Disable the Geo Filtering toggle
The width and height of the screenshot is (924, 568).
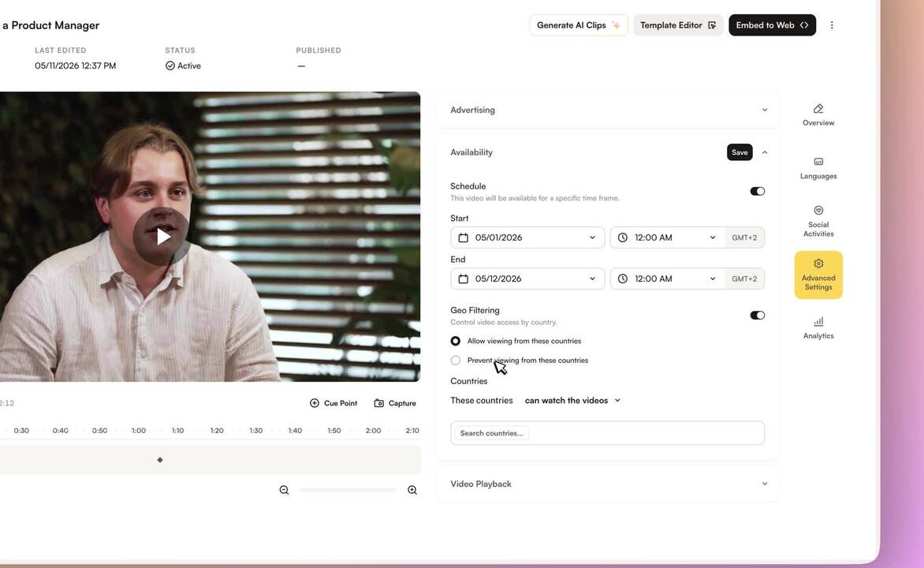[757, 315]
